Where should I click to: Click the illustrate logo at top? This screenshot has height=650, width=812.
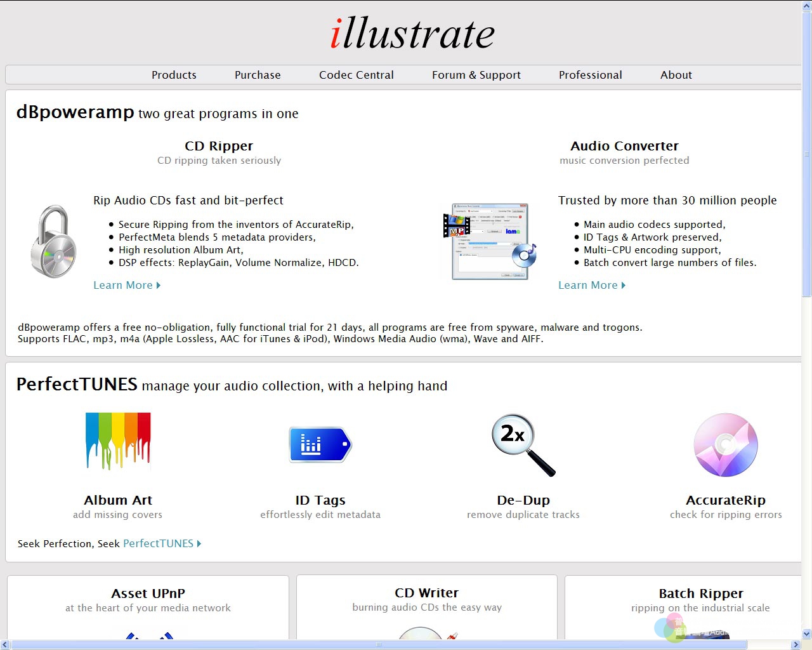(412, 33)
